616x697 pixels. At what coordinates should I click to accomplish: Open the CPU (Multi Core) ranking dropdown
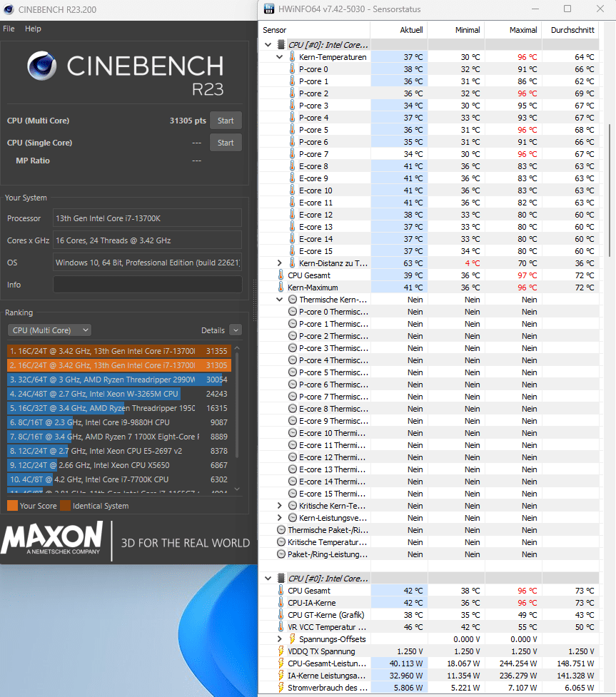[x=49, y=330]
